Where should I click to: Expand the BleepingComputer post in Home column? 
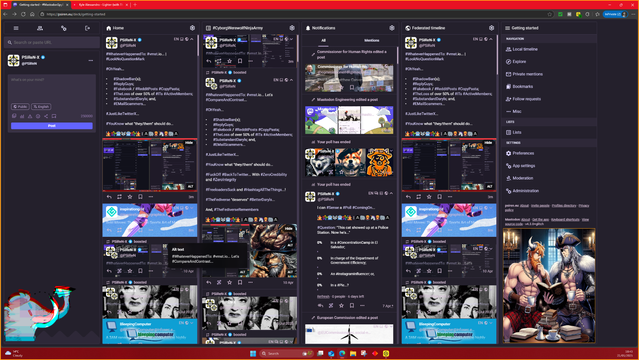coord(192,323)
